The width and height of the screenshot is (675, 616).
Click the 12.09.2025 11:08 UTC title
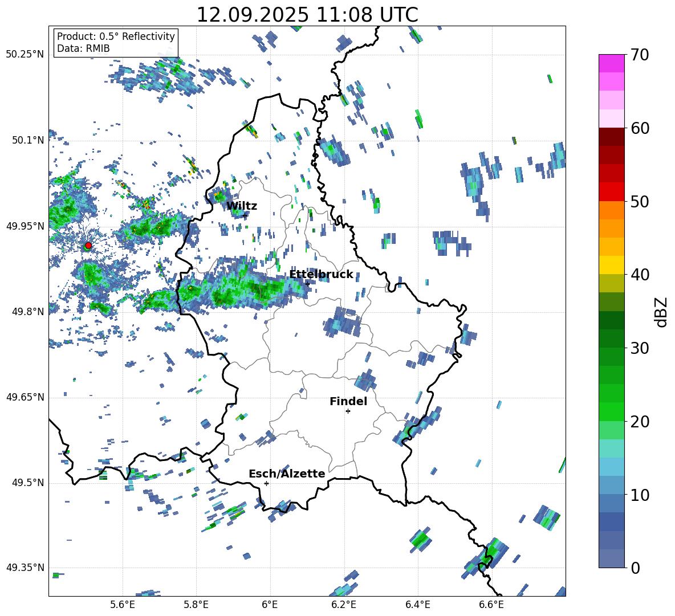coord(307,15)
